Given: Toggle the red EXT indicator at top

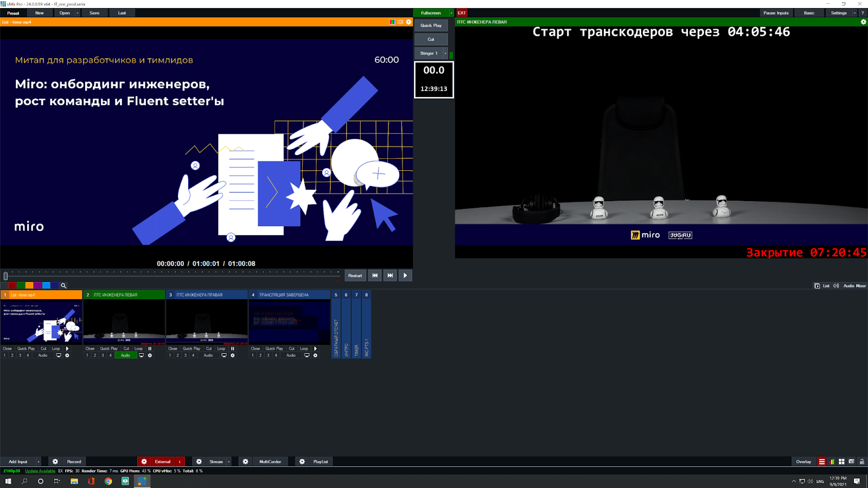Looking at the screenshot, I should (x=462, y=12).
